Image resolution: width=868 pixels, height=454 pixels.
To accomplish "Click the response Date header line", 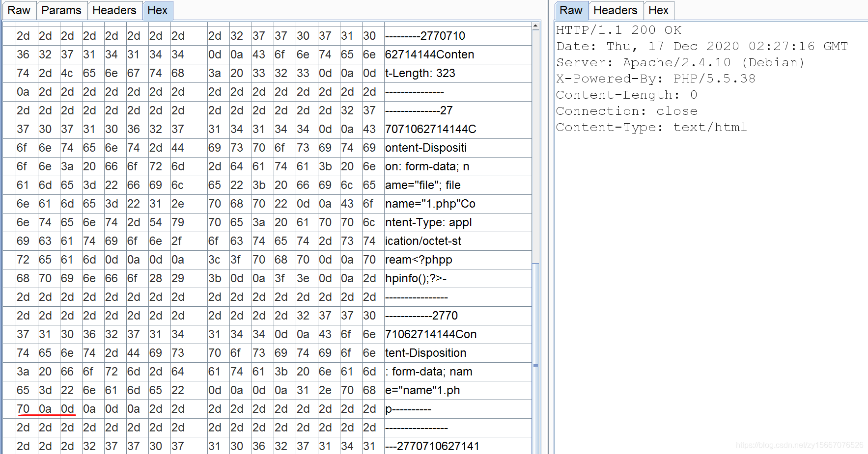I will click(702, 46).
